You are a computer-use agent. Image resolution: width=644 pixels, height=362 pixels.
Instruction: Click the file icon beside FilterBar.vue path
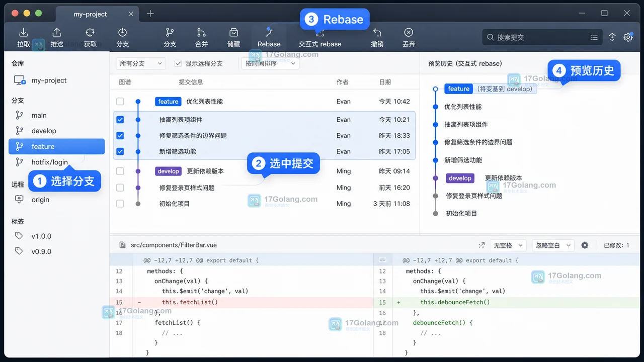pos(122,245)
